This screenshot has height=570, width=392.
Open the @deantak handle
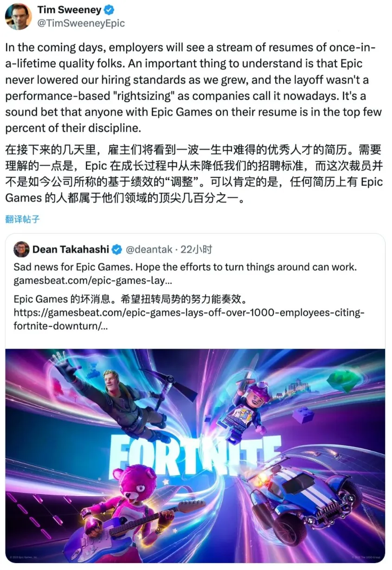147,249
